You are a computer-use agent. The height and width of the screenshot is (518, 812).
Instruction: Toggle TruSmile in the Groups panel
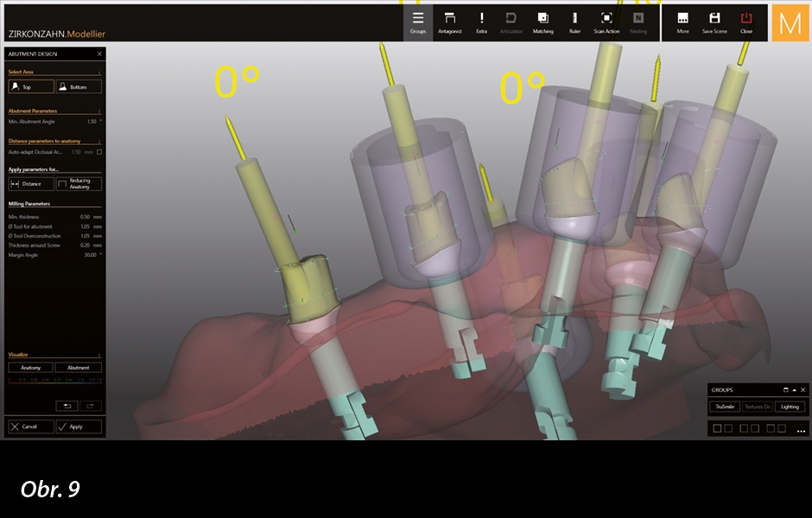pyautogui.click(x=725, y=407)
